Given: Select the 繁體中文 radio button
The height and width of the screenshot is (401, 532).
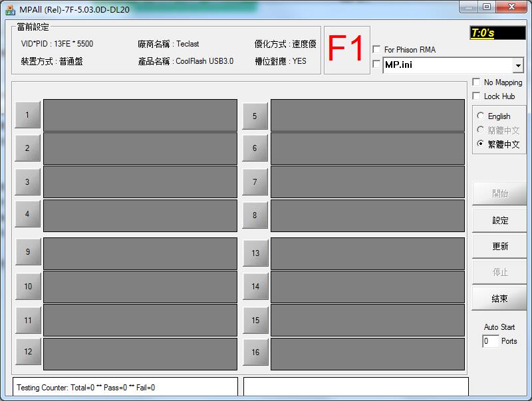Looking at the screenshot, I should coord(481,144).
